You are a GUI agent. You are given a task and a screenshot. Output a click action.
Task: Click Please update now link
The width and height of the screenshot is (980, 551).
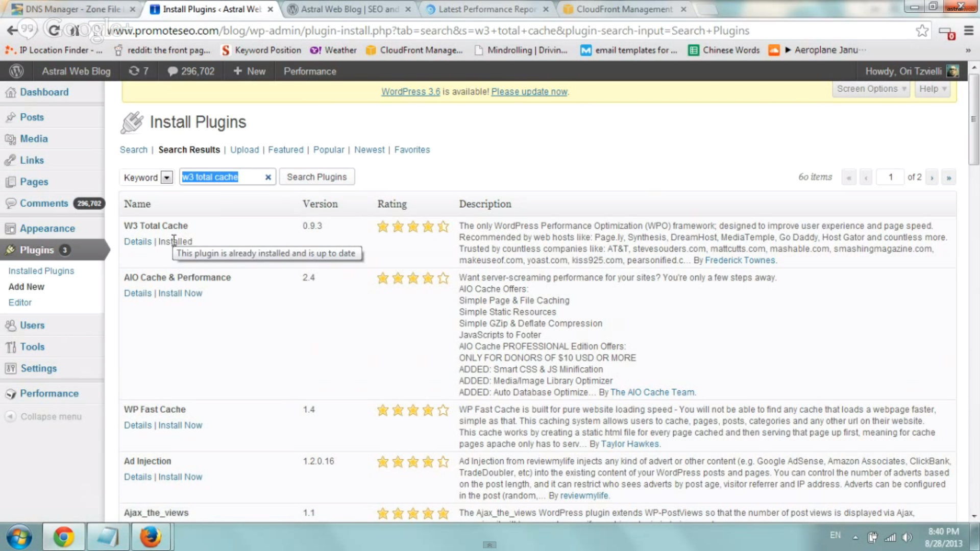click(529, 92)
